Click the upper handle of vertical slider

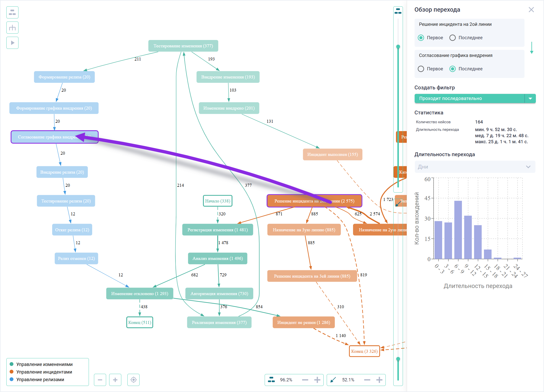(x=398, y=47)
